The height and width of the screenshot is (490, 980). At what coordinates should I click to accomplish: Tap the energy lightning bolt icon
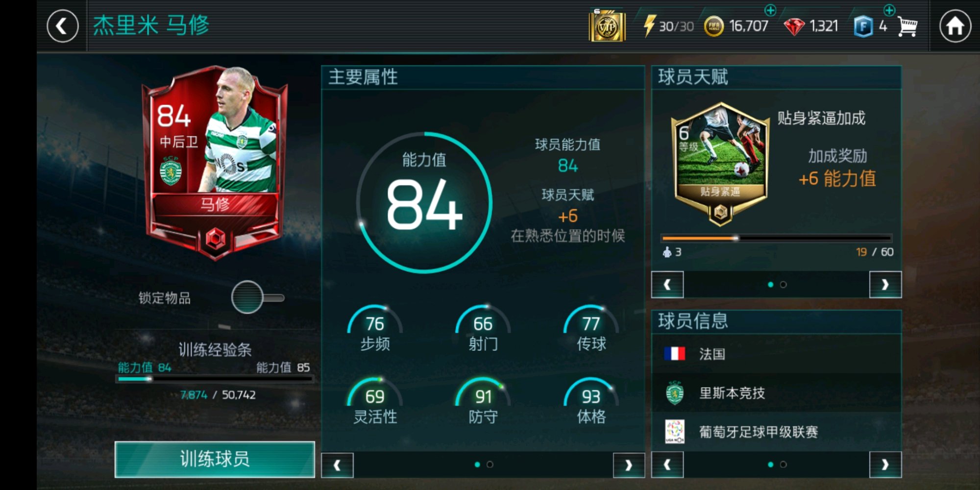649,26
